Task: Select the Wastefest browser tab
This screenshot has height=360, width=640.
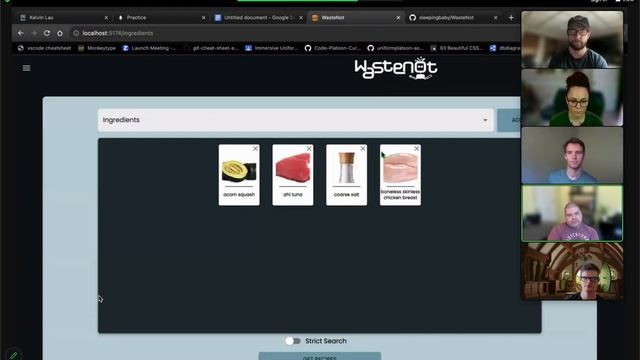Action: point(355,18)
